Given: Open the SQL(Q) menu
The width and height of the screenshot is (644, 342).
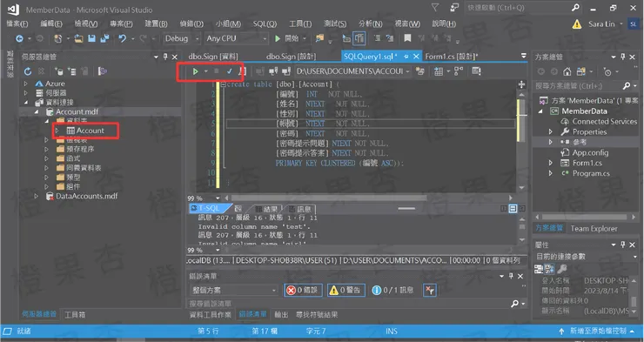Looking at the screenshot, I should (x=265, y=23).
